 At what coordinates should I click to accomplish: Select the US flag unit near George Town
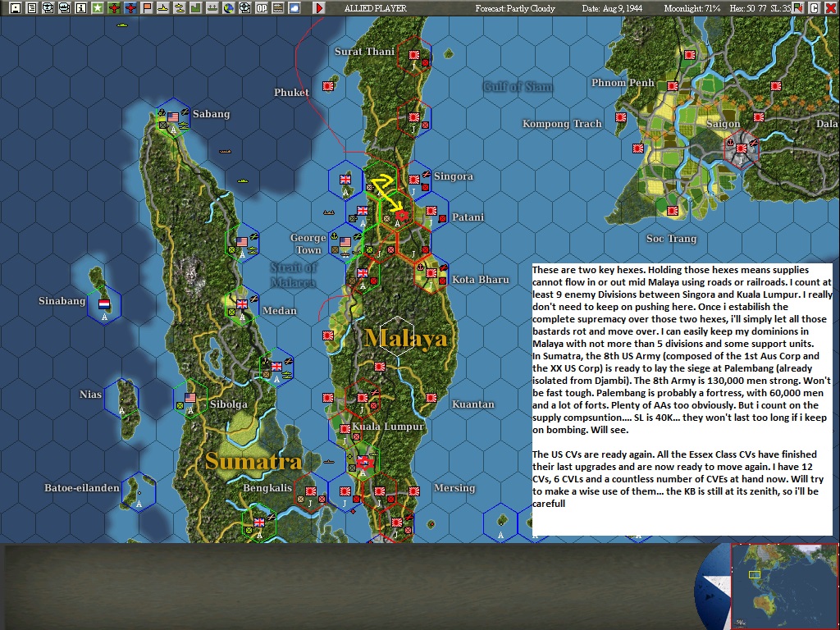click(x=345, y=242)
